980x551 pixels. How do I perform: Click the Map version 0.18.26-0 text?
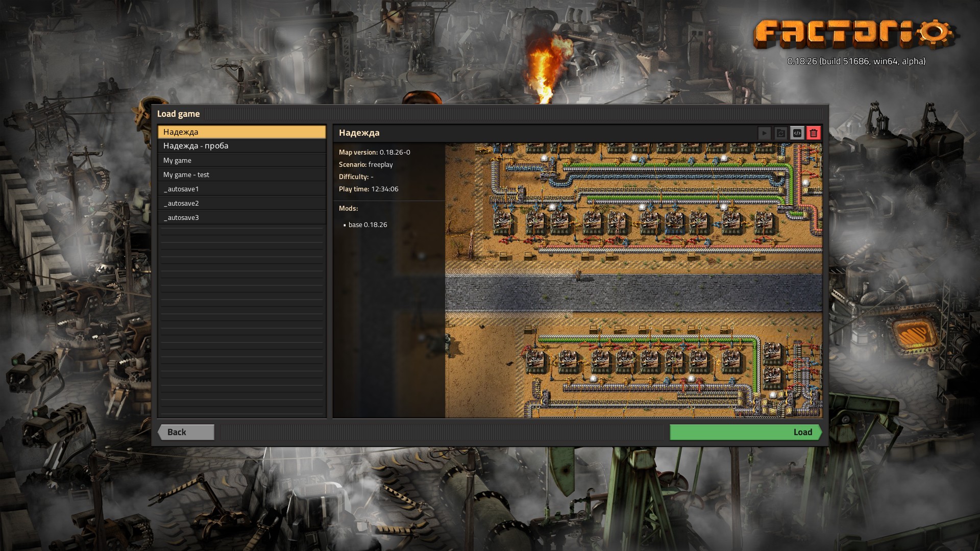(375, 152)
